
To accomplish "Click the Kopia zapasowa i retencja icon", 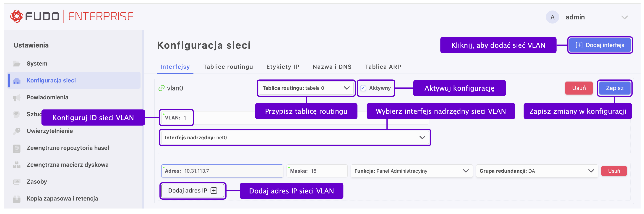I will 17,198.
